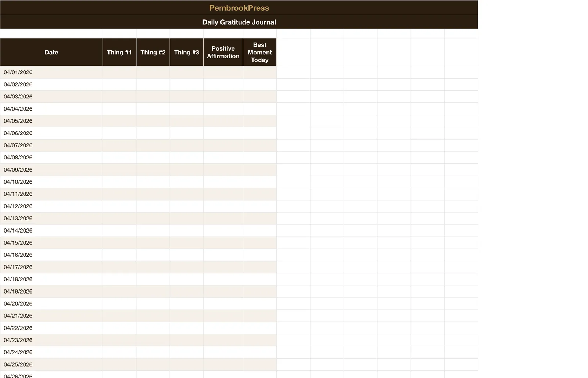This screenshot has height=378, width=588.
Task: Select the 04/18/2026 date cell
Action: [x=51, y=279]
